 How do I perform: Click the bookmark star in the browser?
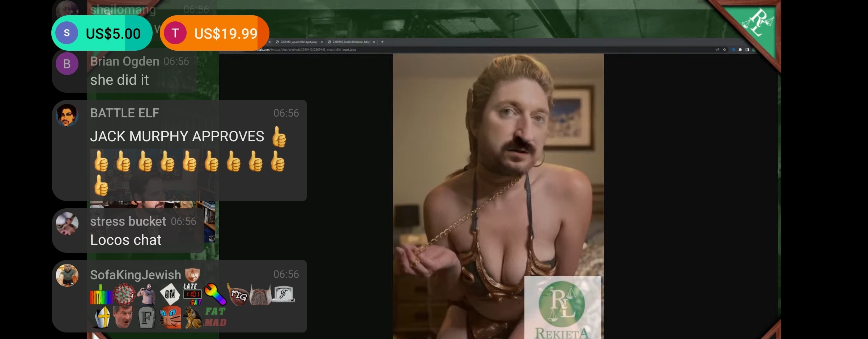click(x=724, y=50)
